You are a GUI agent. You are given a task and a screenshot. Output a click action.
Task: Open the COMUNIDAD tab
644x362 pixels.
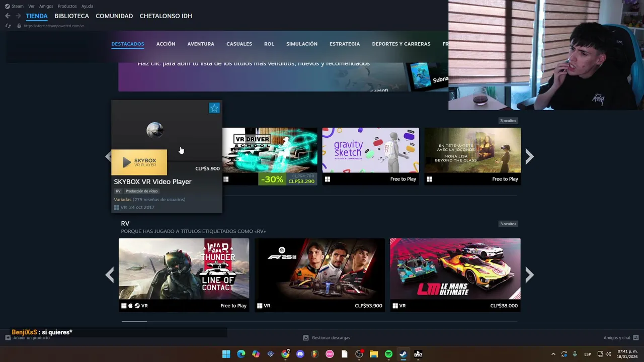[x=114, y=16]
